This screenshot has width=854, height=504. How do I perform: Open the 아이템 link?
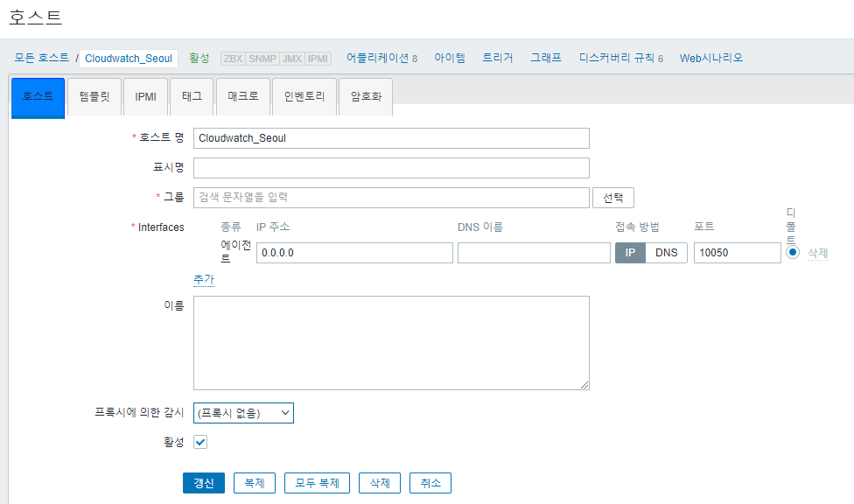tap(450, 58)
